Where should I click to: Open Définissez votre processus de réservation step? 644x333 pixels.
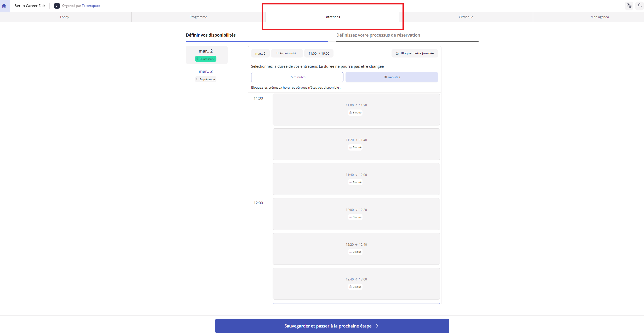378,35
